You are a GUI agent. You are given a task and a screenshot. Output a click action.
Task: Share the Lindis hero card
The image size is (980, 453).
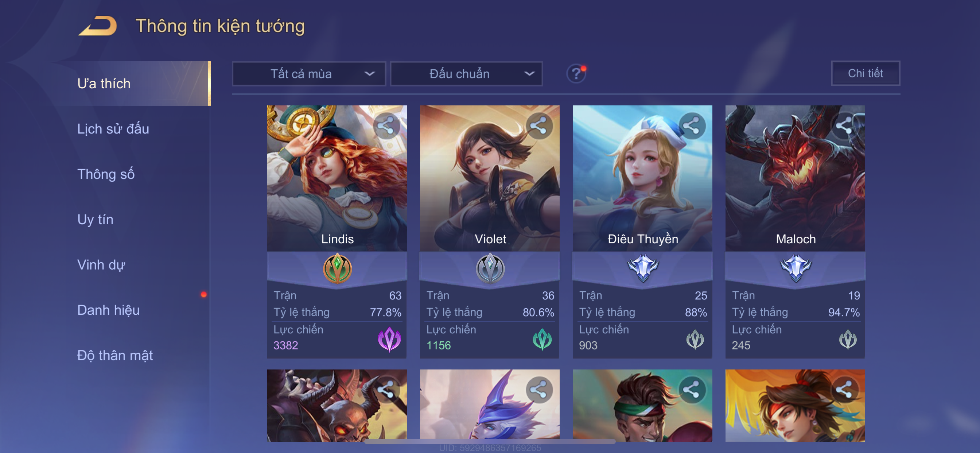[x=386, y=125]
